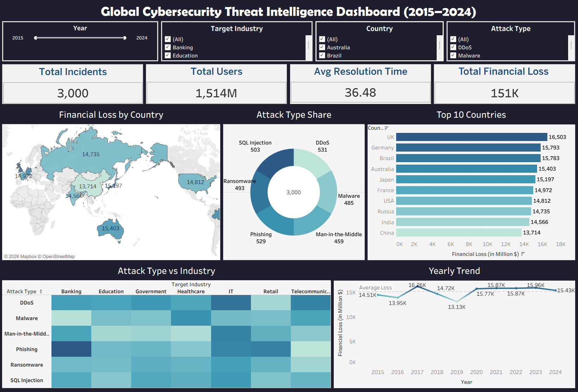Click the Country filter list scrollbar

pyautogui.click(x=439, y=48)
